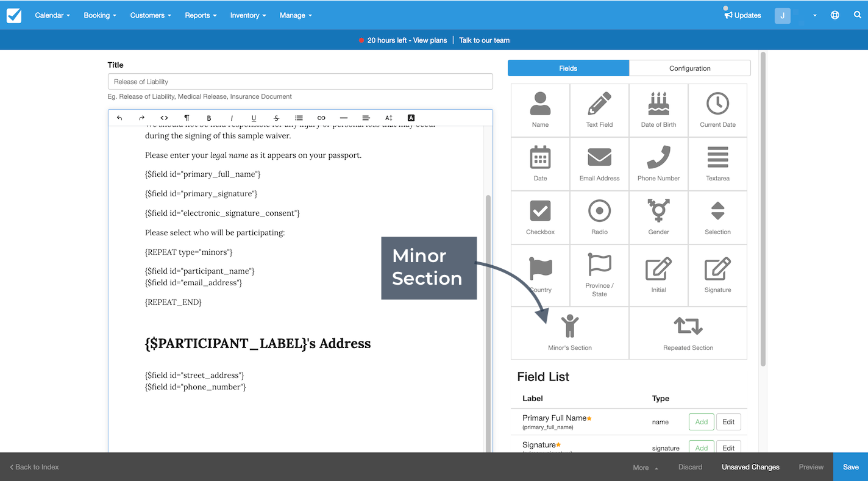Add the Gender field
The width and height of the screenshot is (868, 481).
[658, 218]
